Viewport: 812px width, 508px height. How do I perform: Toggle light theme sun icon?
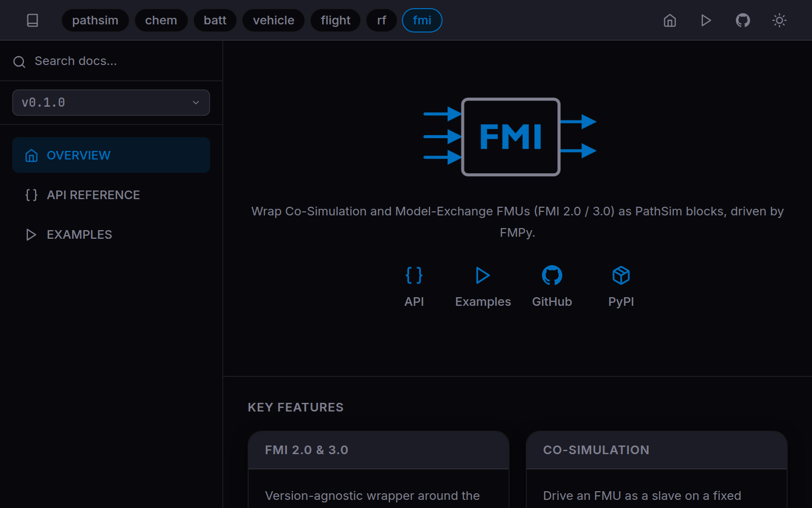(780, 20)
